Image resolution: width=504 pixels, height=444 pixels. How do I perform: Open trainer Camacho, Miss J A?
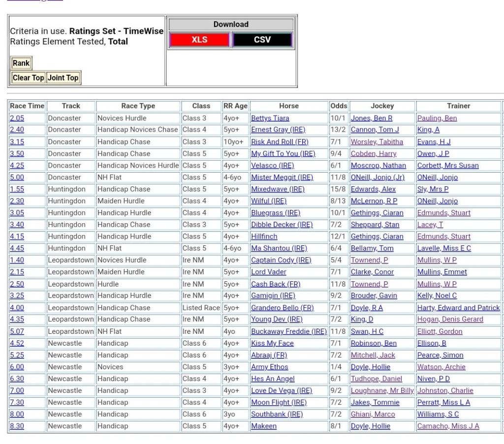(x=448, y=426)
